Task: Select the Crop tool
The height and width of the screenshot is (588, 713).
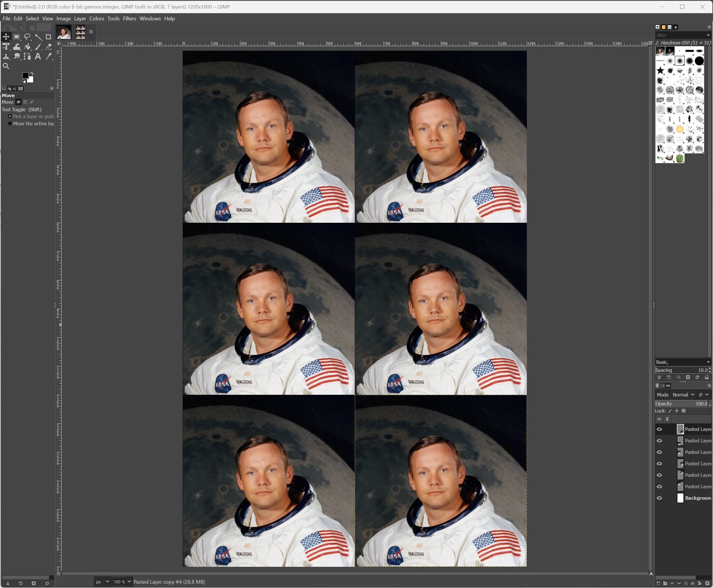Action: pyautogui.click(x=48, y=37)
